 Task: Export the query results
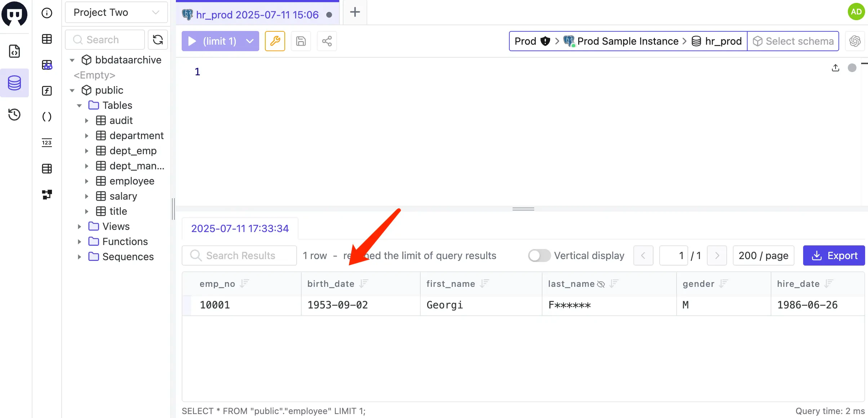click(834, 255)
